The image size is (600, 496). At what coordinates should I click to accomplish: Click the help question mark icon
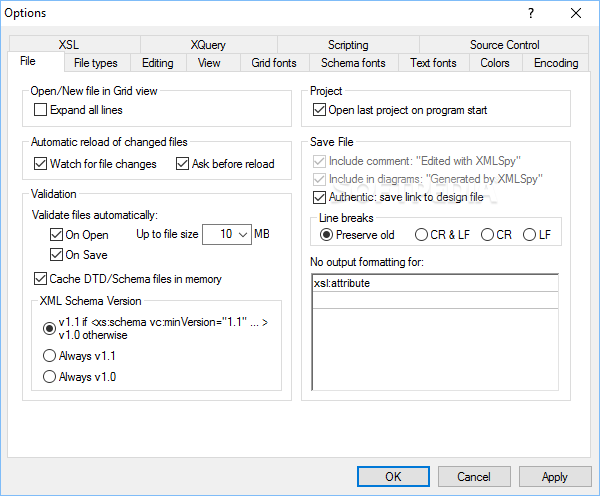(x=531, y=13)
